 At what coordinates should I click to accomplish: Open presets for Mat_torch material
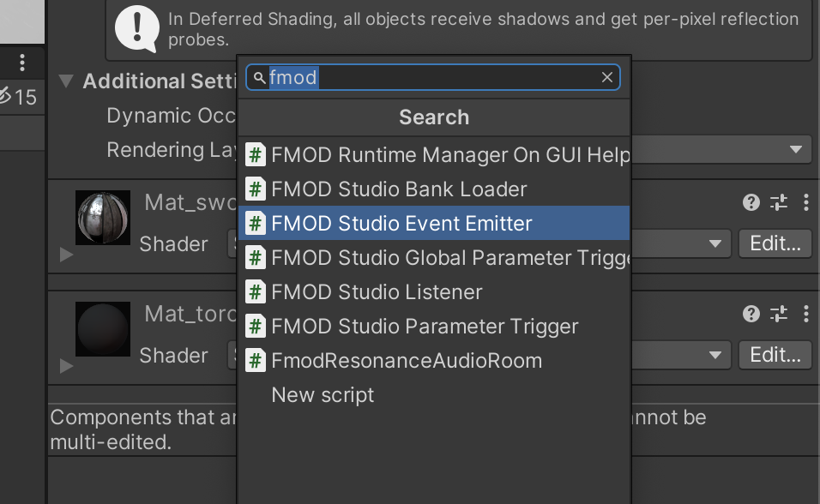(x=779, y=313)
